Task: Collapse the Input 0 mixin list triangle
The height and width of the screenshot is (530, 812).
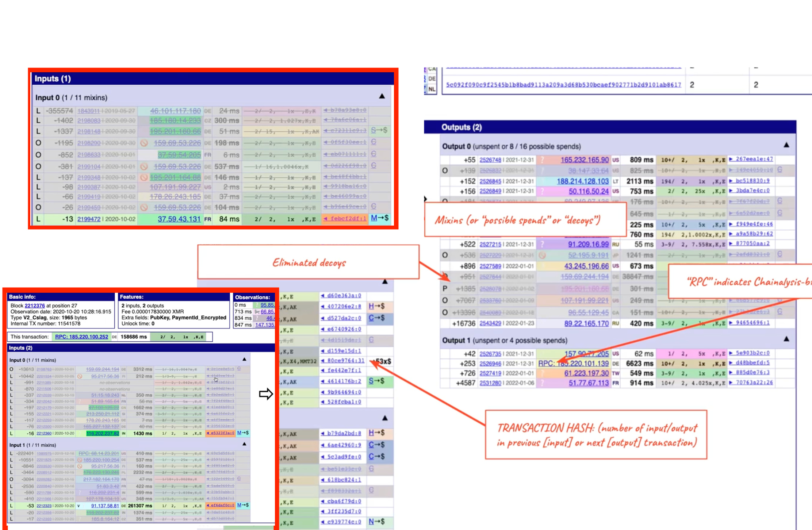Action: (x=382, y=96)
